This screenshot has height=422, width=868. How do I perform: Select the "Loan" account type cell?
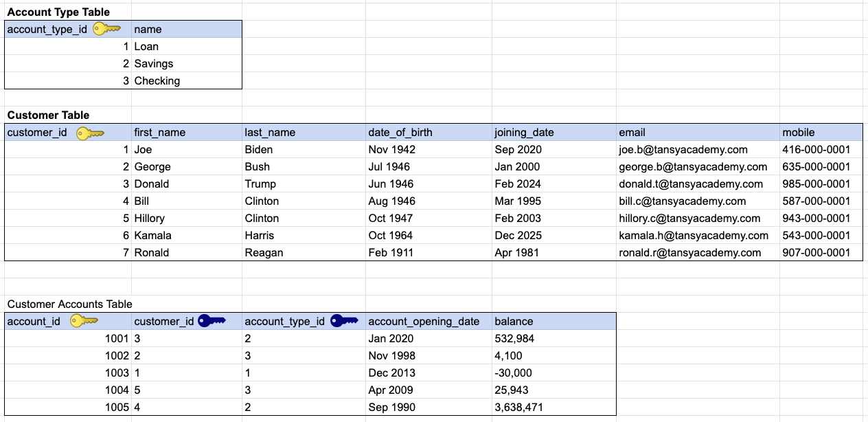(187, 46)
